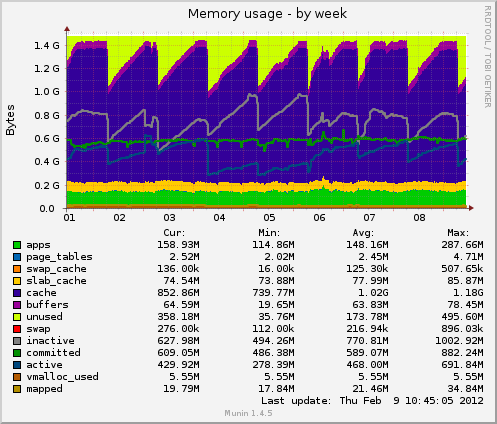Click the 'apps' legend label
The width and height of the screenshot is (497, 424).
pyautogui.click(x=38, y=246)
